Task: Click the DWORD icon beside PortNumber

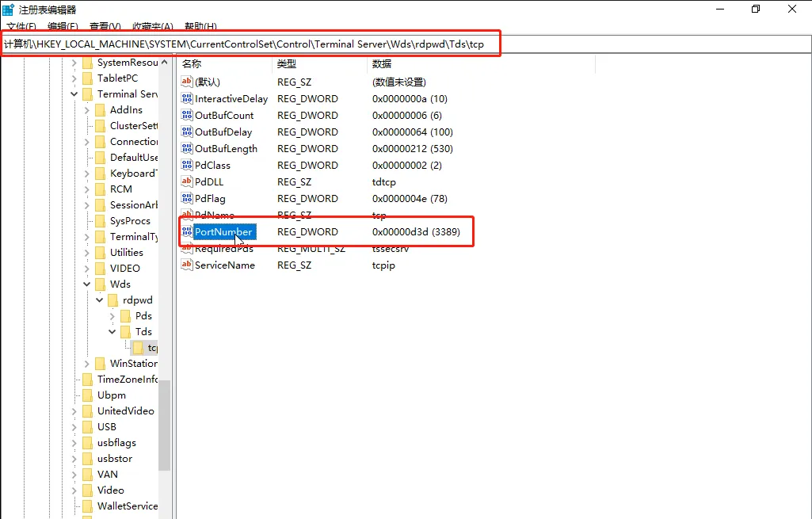Action: tap(185, 231)
